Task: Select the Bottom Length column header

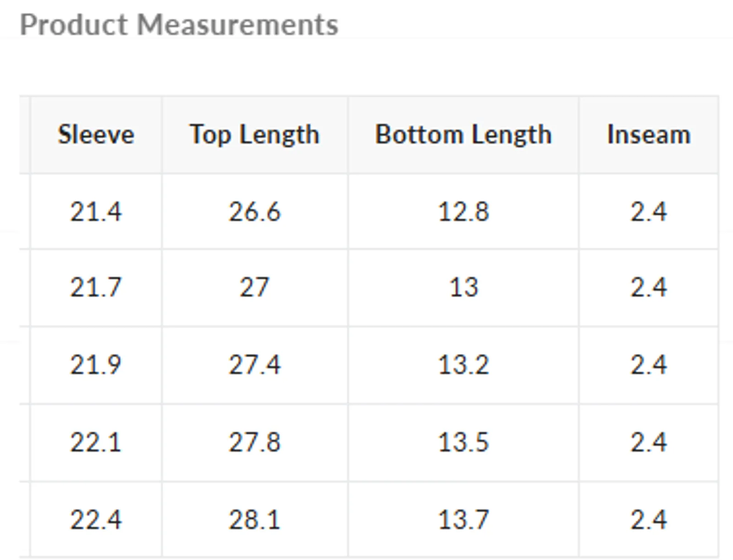Action: tap(464, 136)
